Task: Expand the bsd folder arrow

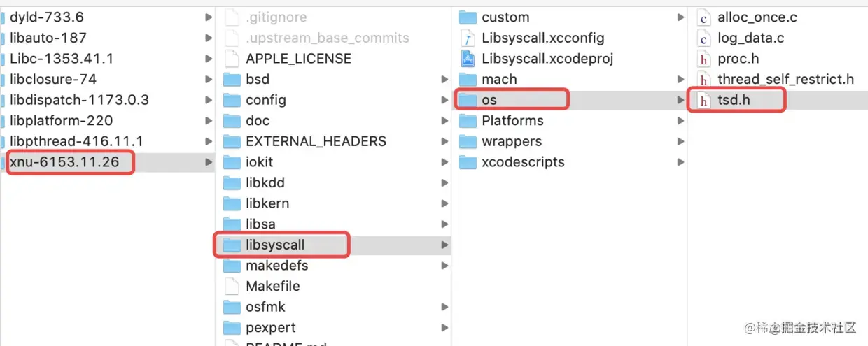Action: (444, 80)
